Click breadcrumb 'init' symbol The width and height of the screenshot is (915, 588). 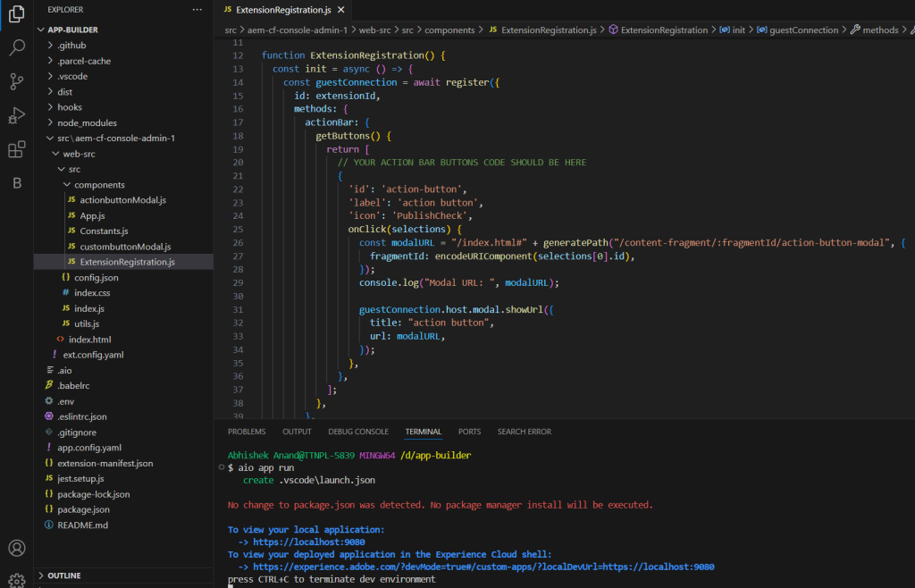click(x=733, y=30)
